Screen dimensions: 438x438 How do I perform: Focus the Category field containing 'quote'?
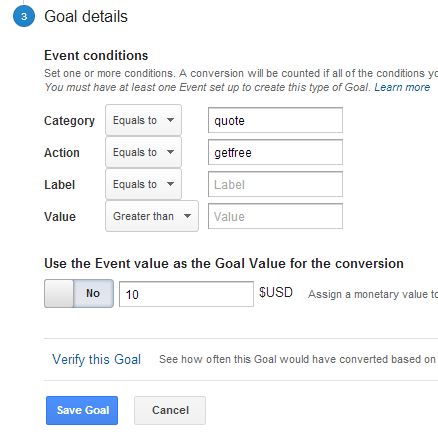(x=275, y=120)
